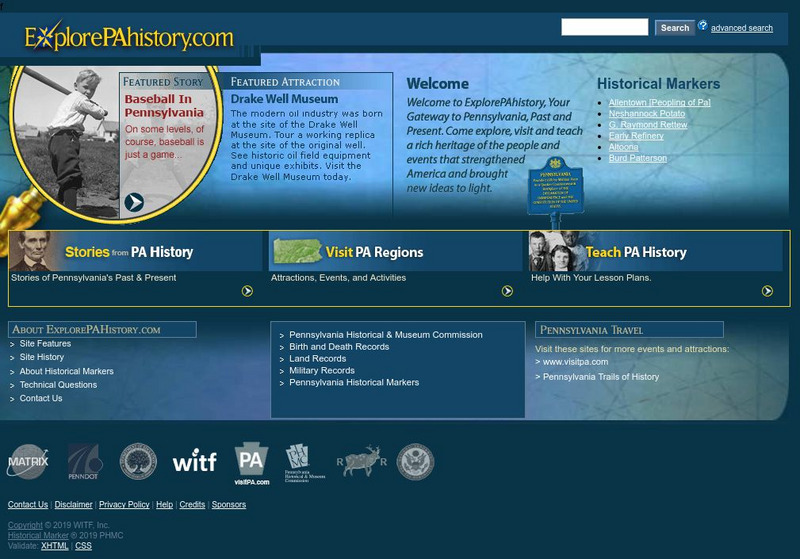Viewport: 800px width, 559px height.
Task: Open Military Records link
Action: pos(322,370)
